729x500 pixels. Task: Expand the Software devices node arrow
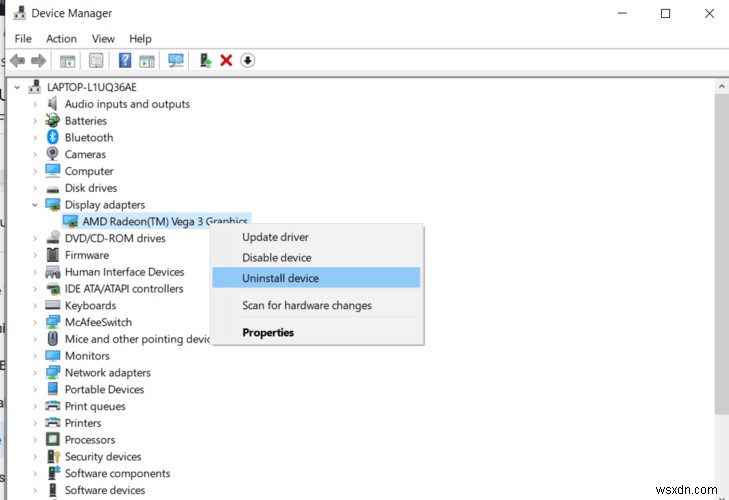[x=35, y=490]
